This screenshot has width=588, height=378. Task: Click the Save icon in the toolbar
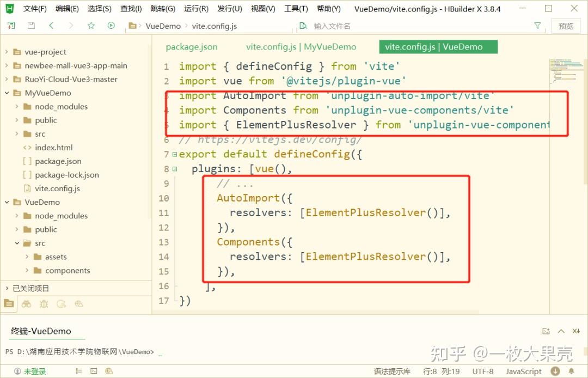click(31, 26)
